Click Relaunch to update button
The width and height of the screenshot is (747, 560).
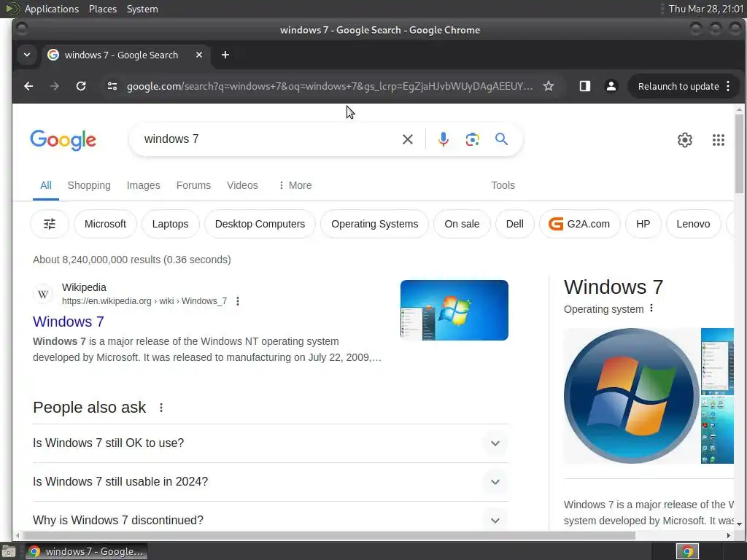tap(678, 86)
